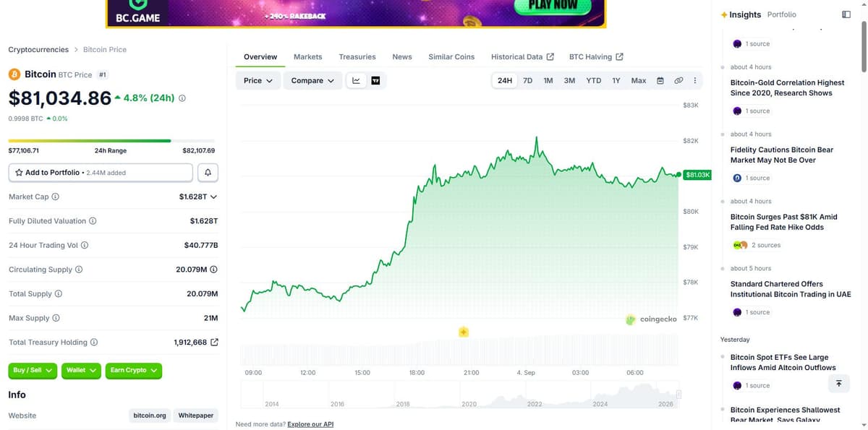
Task: Select the line chart view icon
Action: (356, 80)
